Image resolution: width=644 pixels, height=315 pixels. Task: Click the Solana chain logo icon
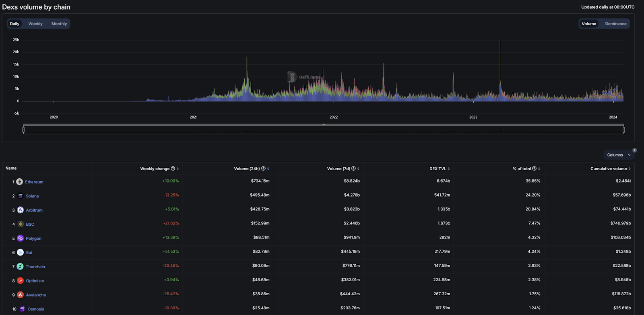[21, 196]
